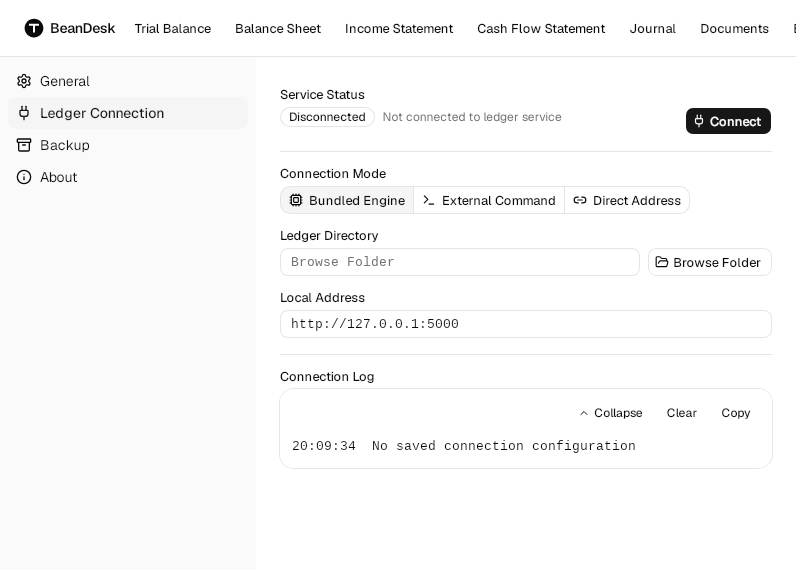This screenshot has height=570, width=796.
Task: Open the Income Statement tab
Action: [x=399, y=28]
